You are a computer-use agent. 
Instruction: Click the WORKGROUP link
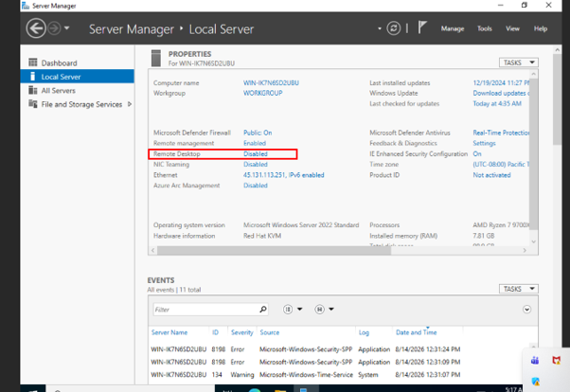coord(263,93)
